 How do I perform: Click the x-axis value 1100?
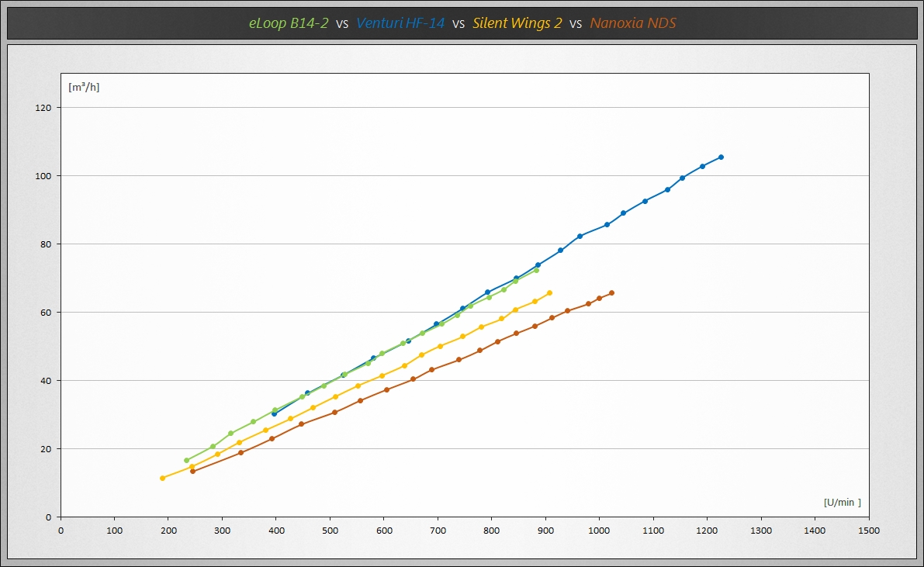tap(653, 531)
